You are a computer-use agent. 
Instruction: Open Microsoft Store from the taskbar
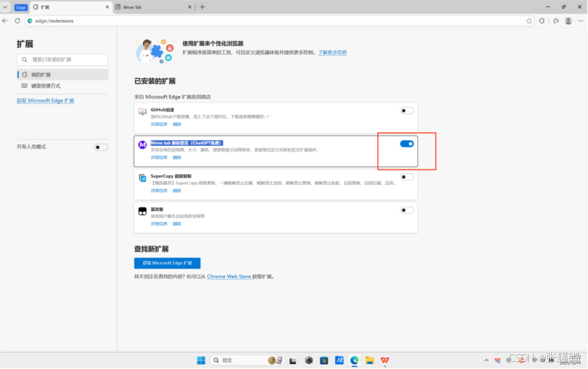coord(324,361)
